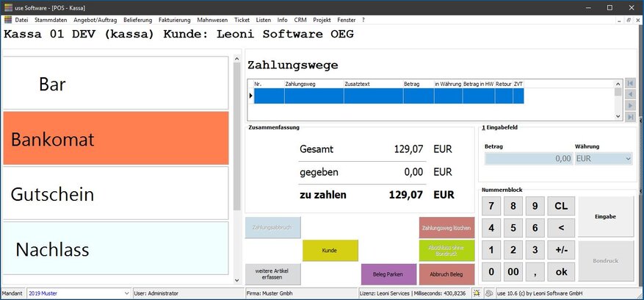Click into the Betrag amount field
Viewport: 644px width, 300px height.
click(x=528, y=158)
